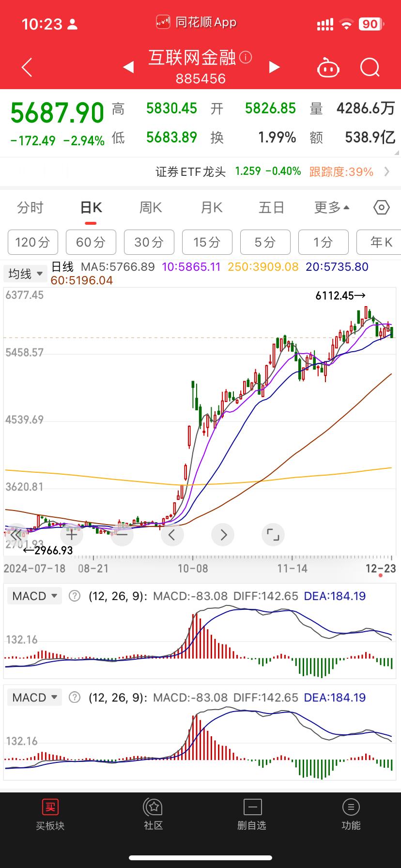Switch to 五日 tab
The width and height of the screenshot is (401, 868).
pos(271,207)
